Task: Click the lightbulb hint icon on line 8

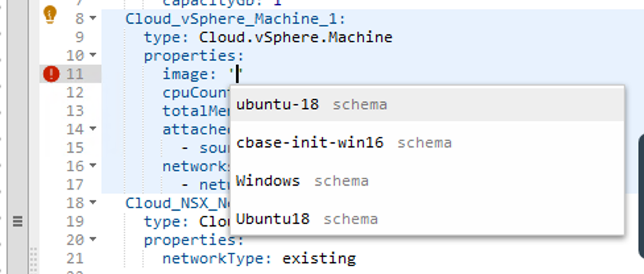Action: click(x=50, y=16)
